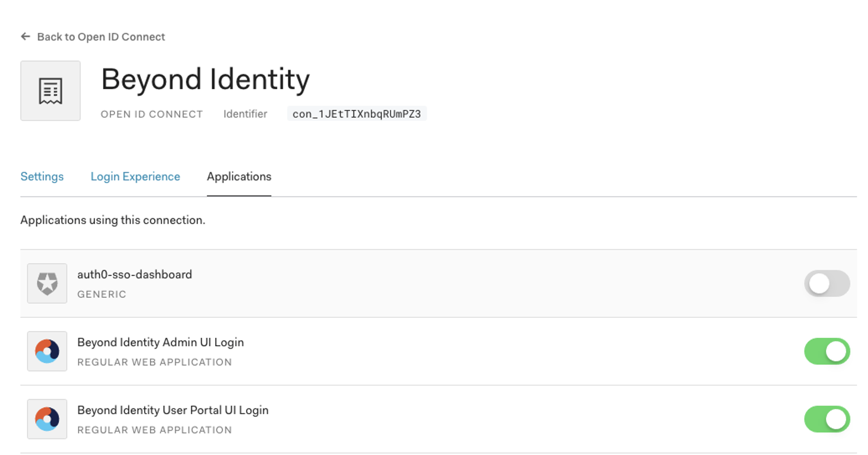868x455 pixels.
Task: Select the Applications tab
Action: (239, 176)
